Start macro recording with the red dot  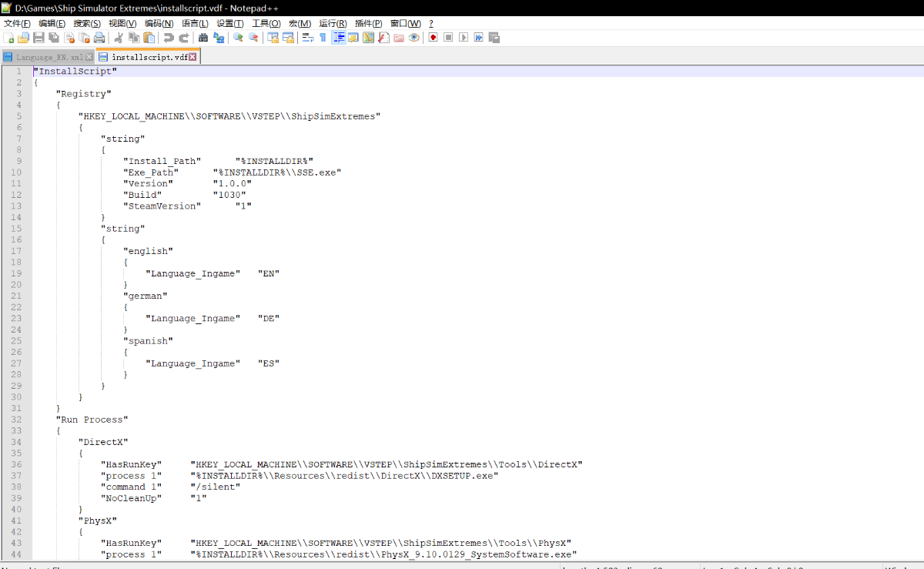(x=433, y=37)
